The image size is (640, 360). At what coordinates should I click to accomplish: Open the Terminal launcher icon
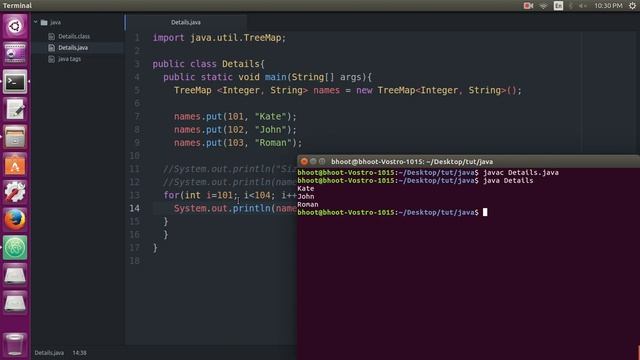pyautogui.click(x=15, y=82)
